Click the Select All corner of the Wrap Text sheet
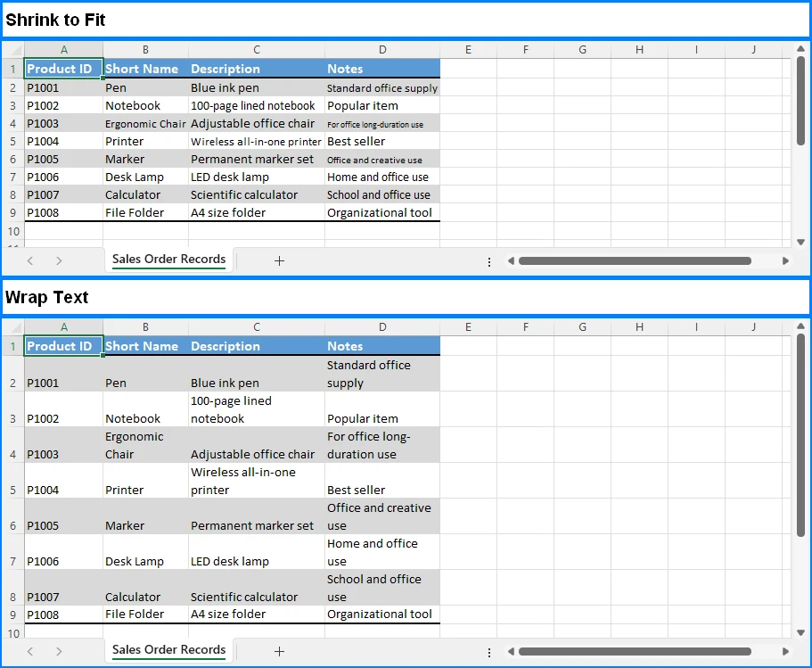 pyautogui.click(x=12, y=326)
